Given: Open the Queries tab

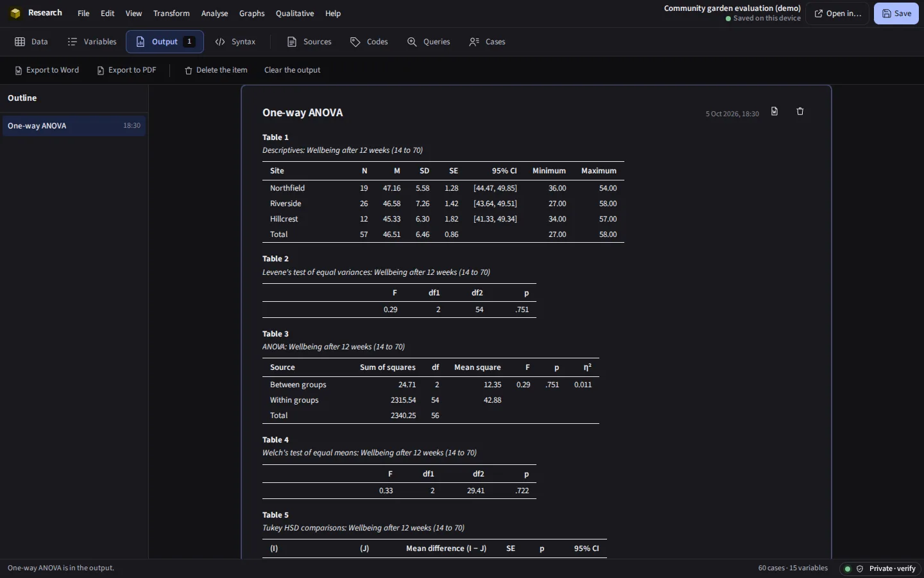Looking at the screenshot, I should pyautogui.click(x=429, y=42).
